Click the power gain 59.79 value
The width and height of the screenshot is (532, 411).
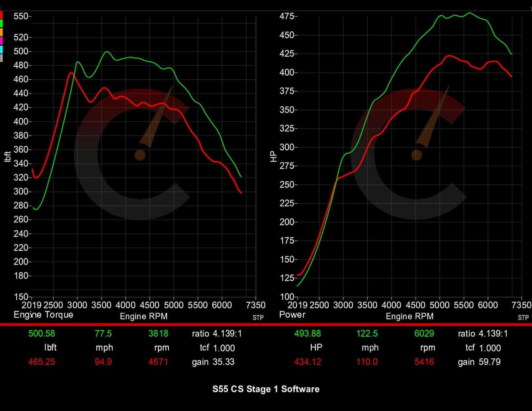(x=489, y=362)
